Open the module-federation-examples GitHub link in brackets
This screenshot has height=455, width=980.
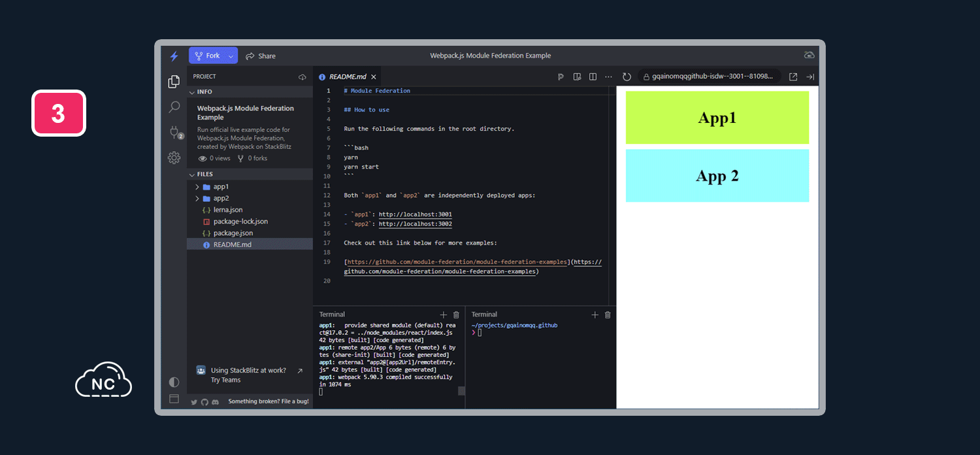coord(457,262)
